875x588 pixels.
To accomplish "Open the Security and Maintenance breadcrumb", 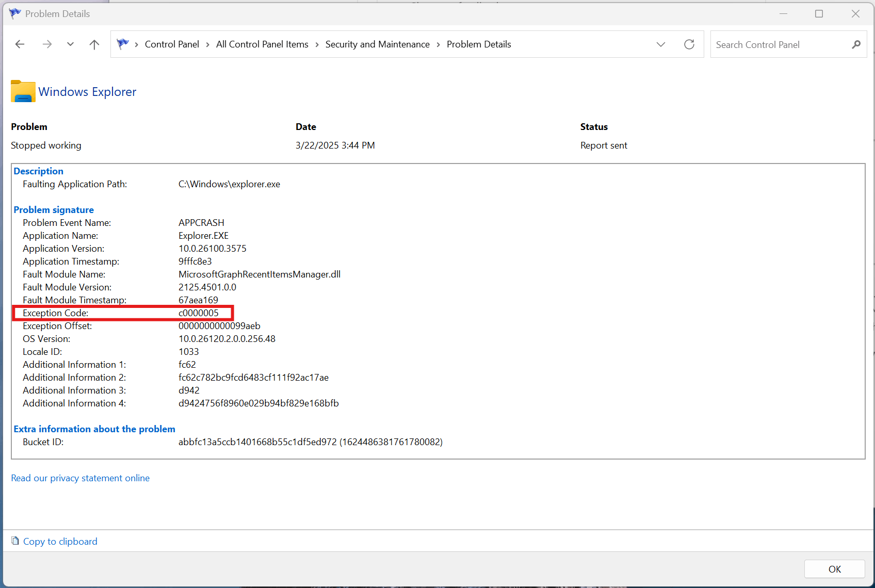I will pos(377,44).
